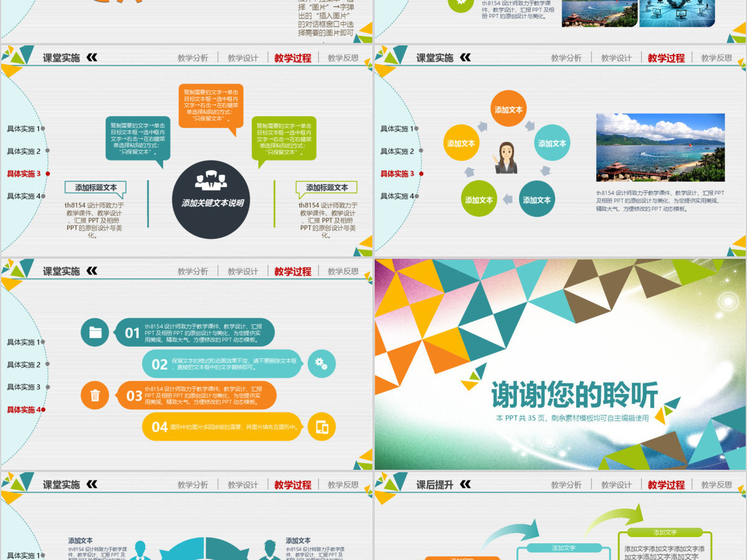This screenshot has width=747, height=560.
Task: Click the trash bin icon beside item 03
Action: [95, 395]
